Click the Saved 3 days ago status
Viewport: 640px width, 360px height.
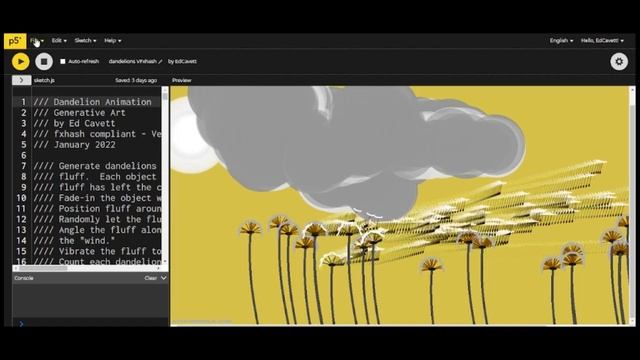(x=136, y=80)
